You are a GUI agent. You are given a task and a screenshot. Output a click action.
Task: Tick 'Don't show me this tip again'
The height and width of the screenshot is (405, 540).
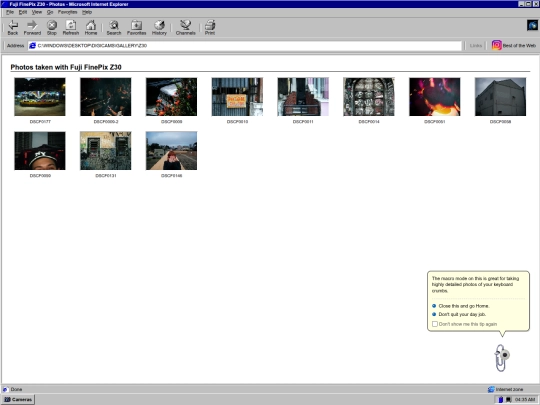[435, 324]
